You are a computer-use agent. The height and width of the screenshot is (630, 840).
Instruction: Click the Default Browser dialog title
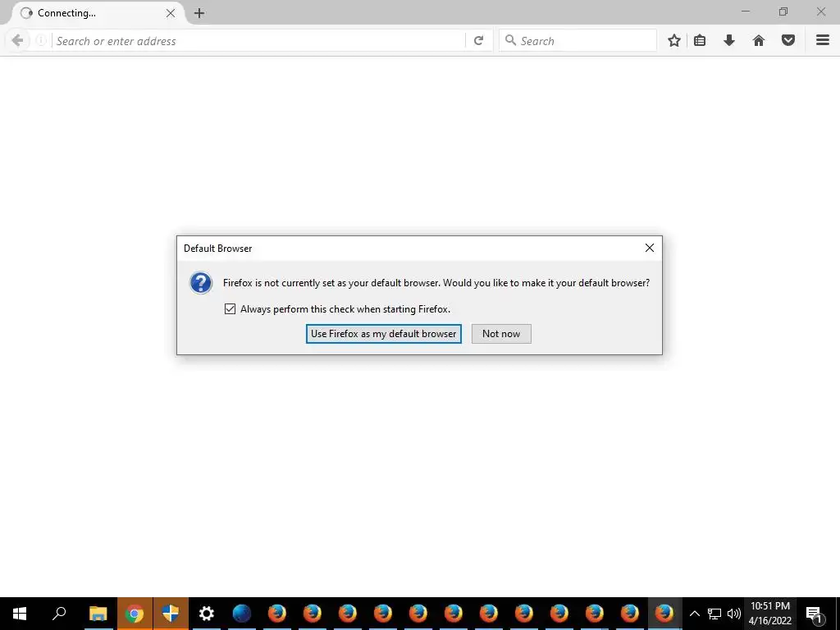click(217, 248)
